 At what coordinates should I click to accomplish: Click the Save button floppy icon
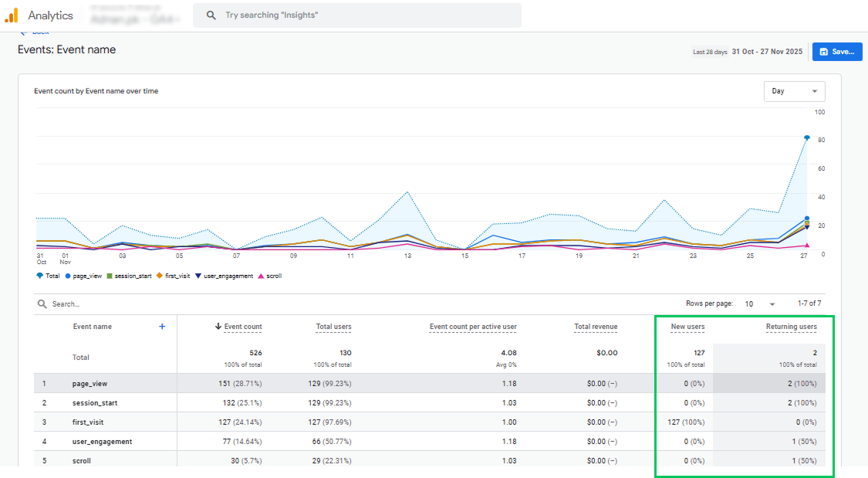824,52
